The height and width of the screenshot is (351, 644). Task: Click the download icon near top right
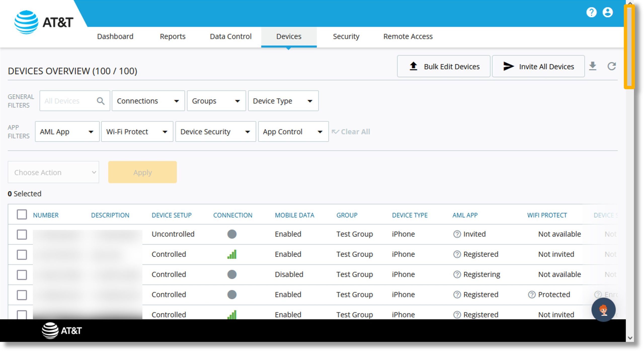click(593, 66)
